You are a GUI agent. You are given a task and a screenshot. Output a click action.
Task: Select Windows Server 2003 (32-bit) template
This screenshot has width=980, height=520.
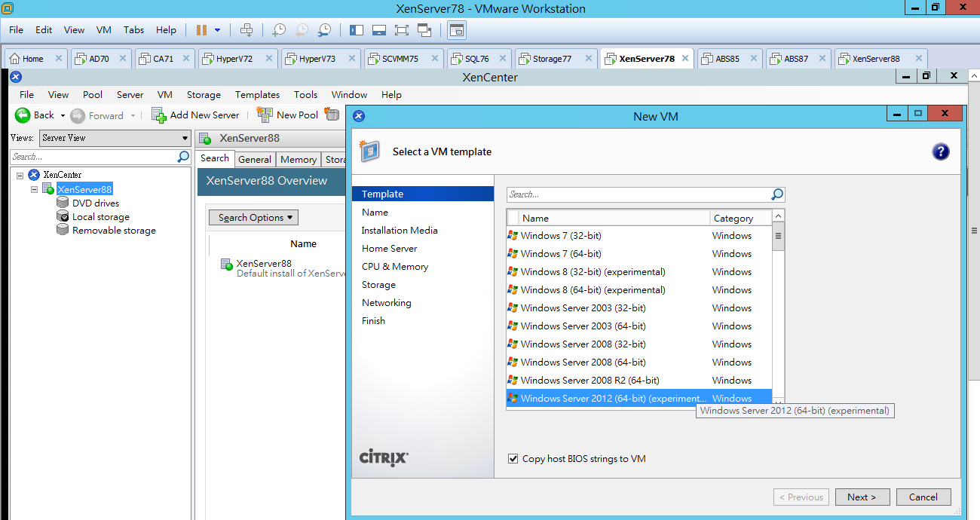point(639,308)
